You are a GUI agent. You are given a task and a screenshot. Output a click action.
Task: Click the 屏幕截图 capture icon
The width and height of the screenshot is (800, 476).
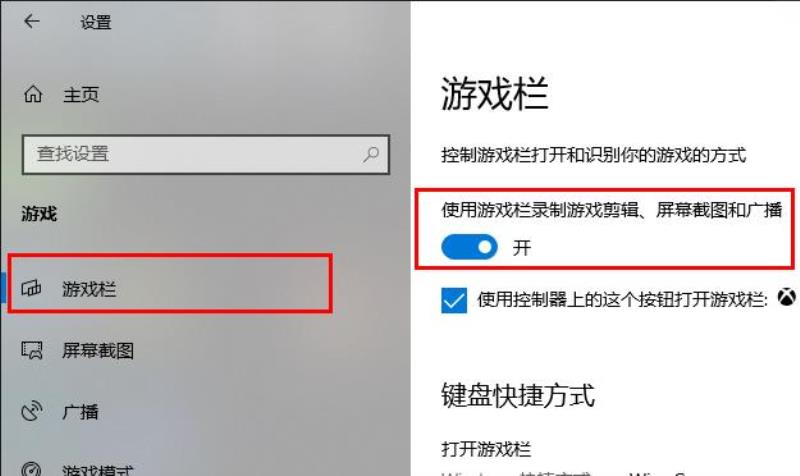click(x=32, y=350)
